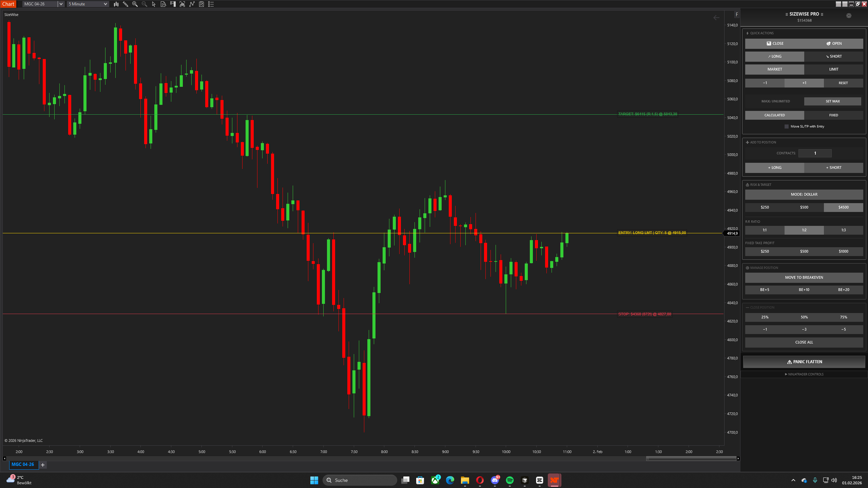Open SizeWise Pro settings gear
The height and width of the screenshot is (488, 868).
pyautogui.click(x=848, y=15)
